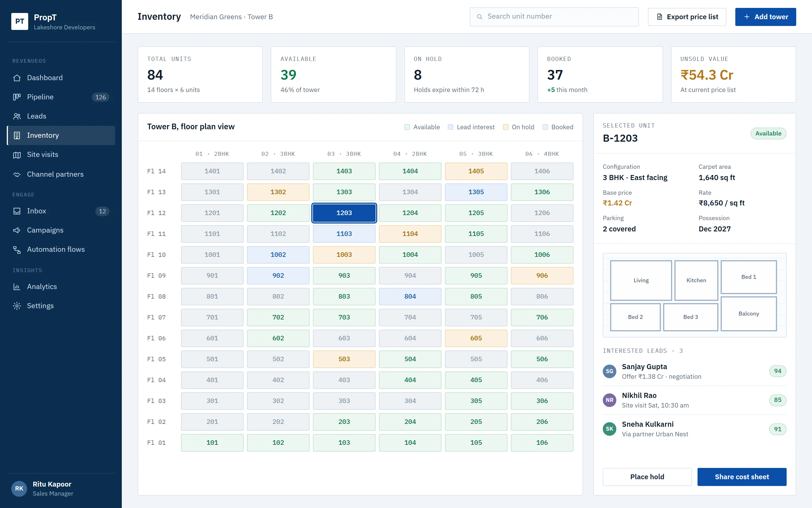
Task: Open the Pipeline menu item
Action: point(61,97)
